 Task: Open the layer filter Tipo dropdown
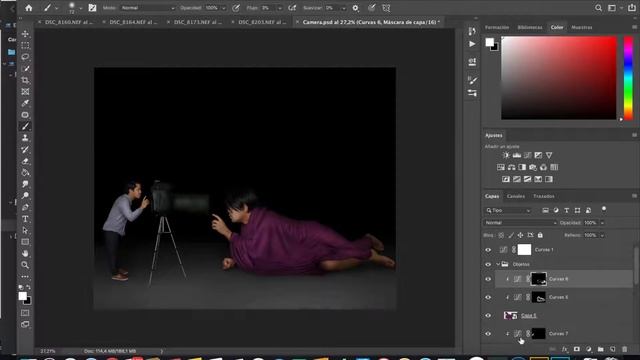[x=508, y=211]
